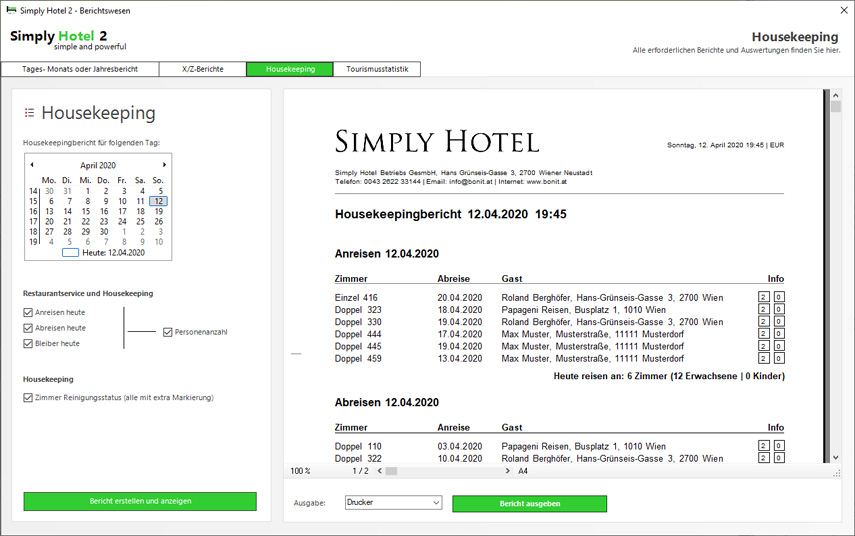Go to next month in calendar
This screenshot has width=855, height=536.
165,165
